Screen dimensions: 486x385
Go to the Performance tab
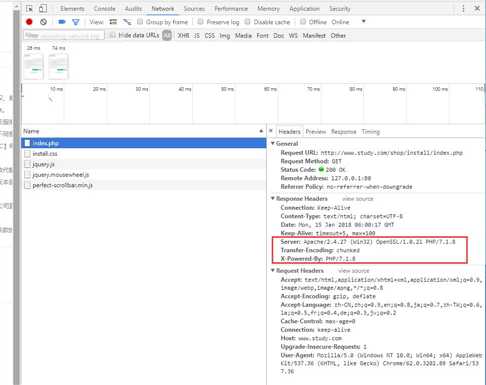click(231, 9)
